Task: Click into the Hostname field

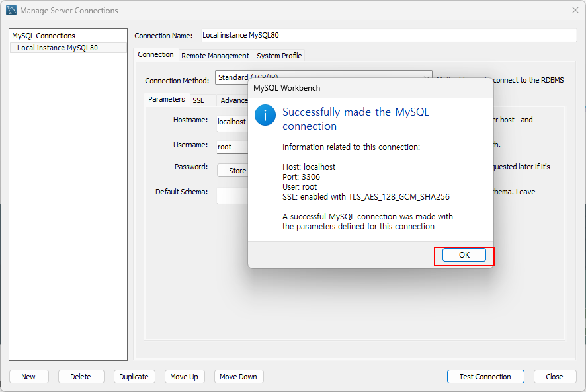Action: pos(232,122)
